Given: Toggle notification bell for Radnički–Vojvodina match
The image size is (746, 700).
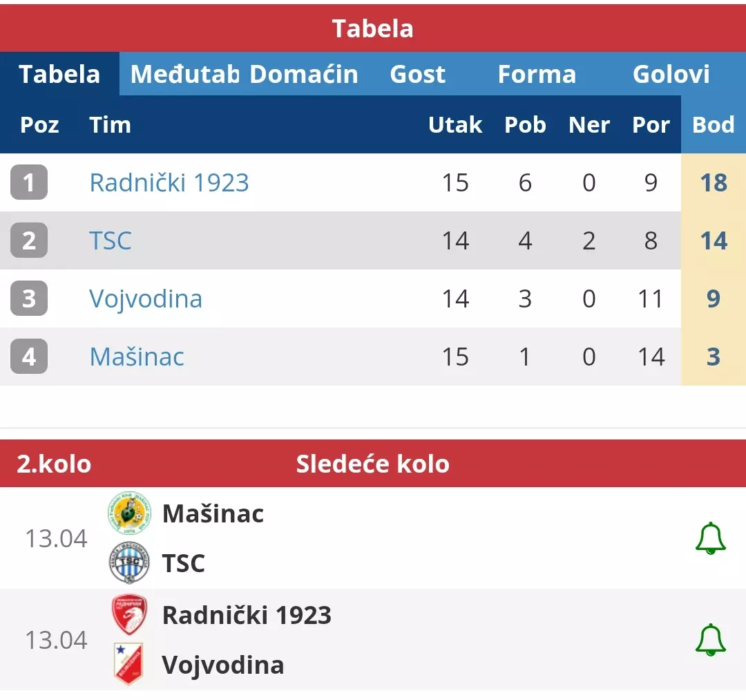Looking at the screenshot, I should tap(710, 640).
